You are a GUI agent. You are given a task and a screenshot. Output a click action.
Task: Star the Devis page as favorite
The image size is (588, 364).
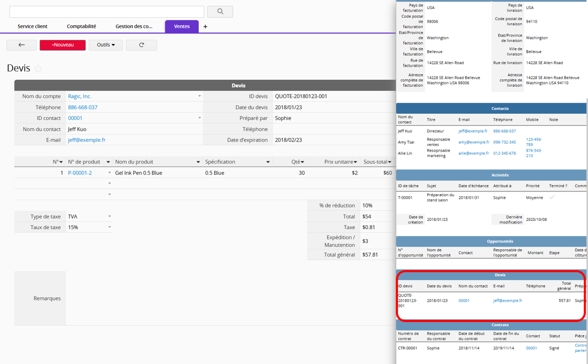(x=38, y=69)
